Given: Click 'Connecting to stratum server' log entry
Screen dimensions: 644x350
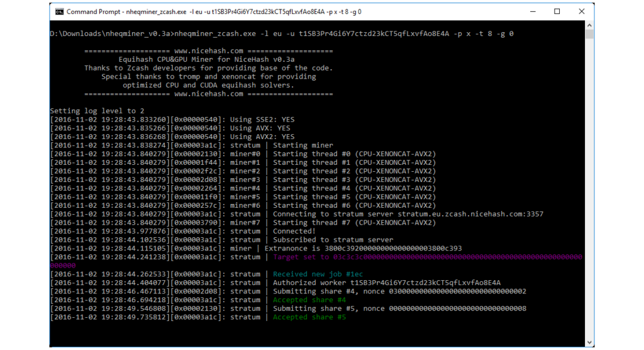Looking at the screenshot, I should 297,214.
